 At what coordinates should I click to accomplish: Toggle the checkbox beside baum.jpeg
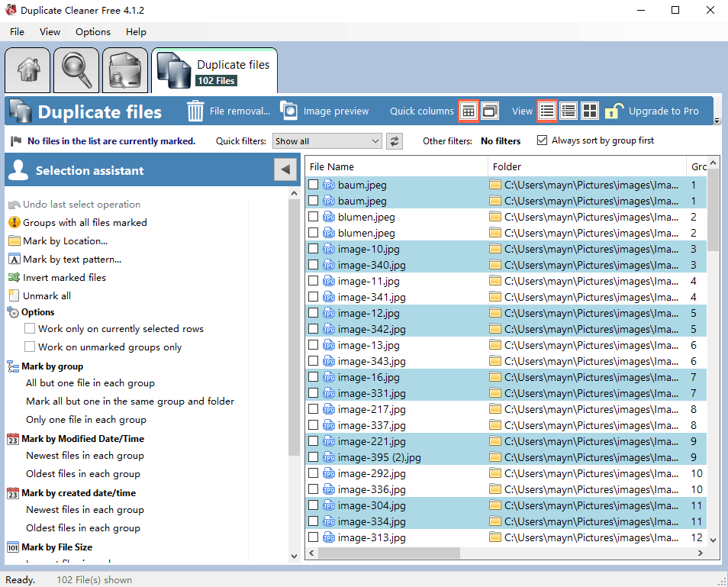pyautogui.click(x=314, y=185)
